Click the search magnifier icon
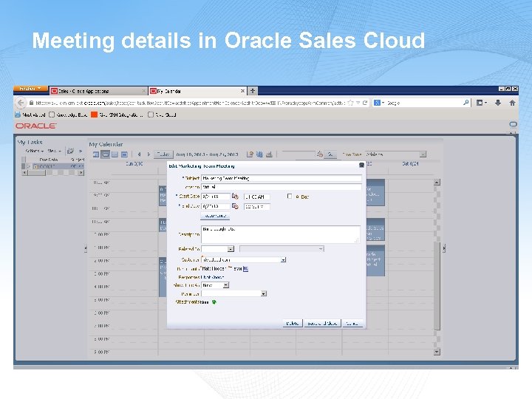The height and width of the screenshot is (399, 532). 465,103
